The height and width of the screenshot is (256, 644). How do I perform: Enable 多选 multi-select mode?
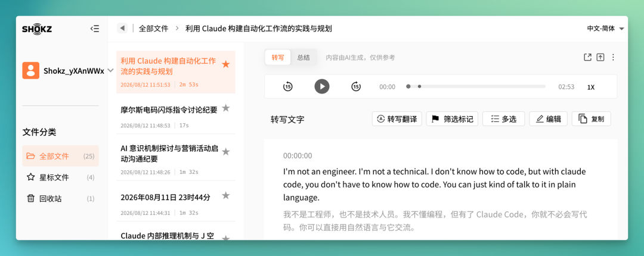[x=503, y=119]
